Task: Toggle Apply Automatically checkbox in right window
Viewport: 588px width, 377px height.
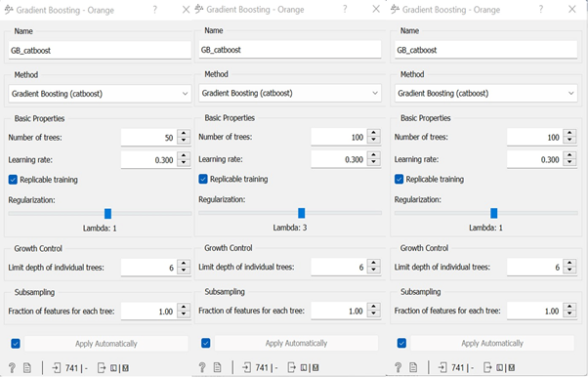Action: (401, 343)
